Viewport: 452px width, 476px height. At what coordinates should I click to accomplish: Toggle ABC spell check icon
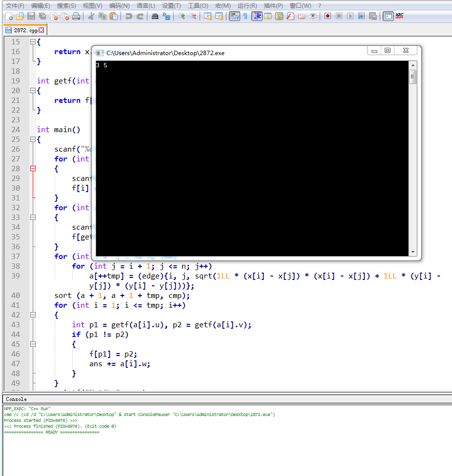399,16
